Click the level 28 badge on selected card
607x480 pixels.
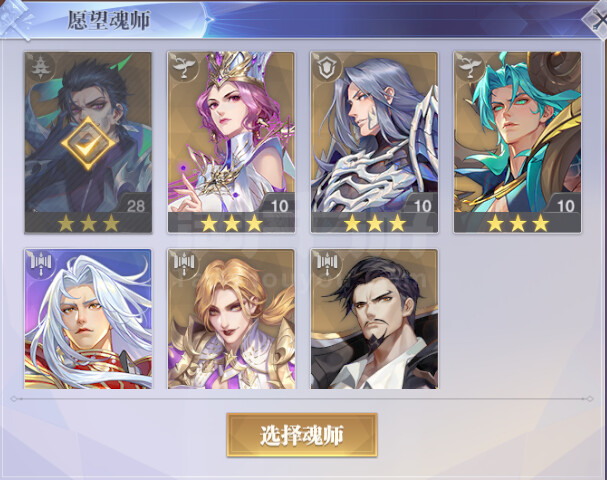click(136, 206)
